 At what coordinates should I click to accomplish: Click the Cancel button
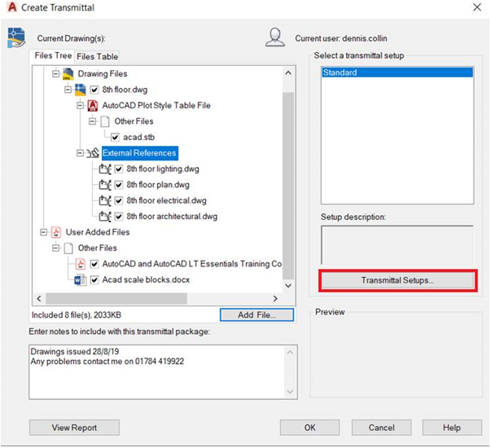click(x=381, y=428)
